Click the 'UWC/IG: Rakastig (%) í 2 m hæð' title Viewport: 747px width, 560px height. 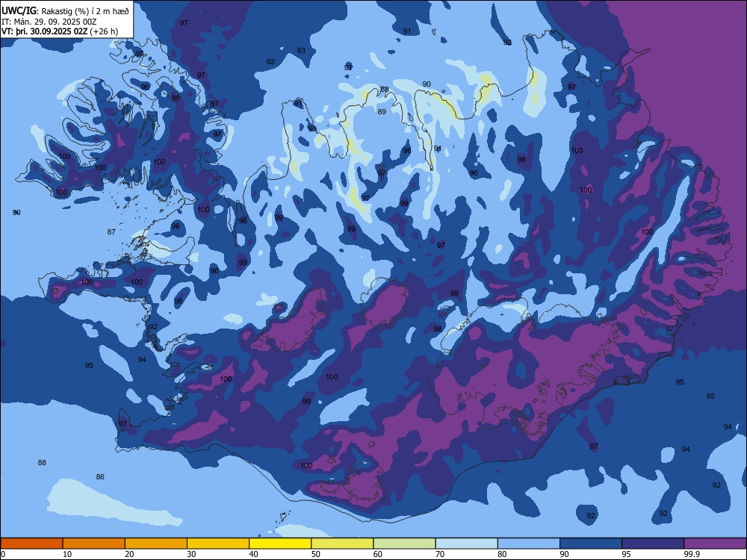point(65,10)
